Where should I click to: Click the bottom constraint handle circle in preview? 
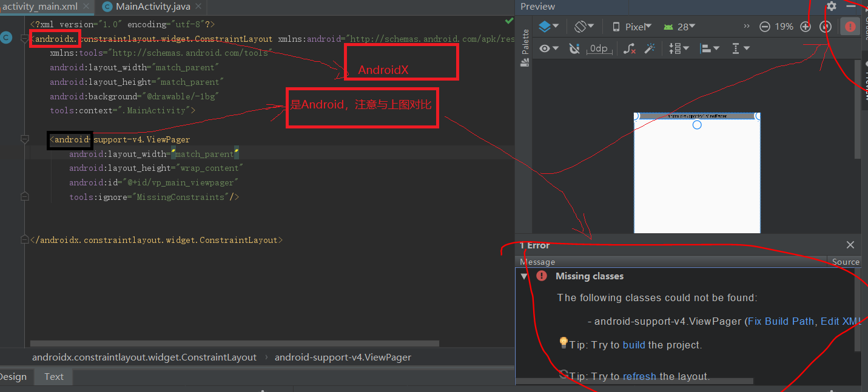coord(697,125)
